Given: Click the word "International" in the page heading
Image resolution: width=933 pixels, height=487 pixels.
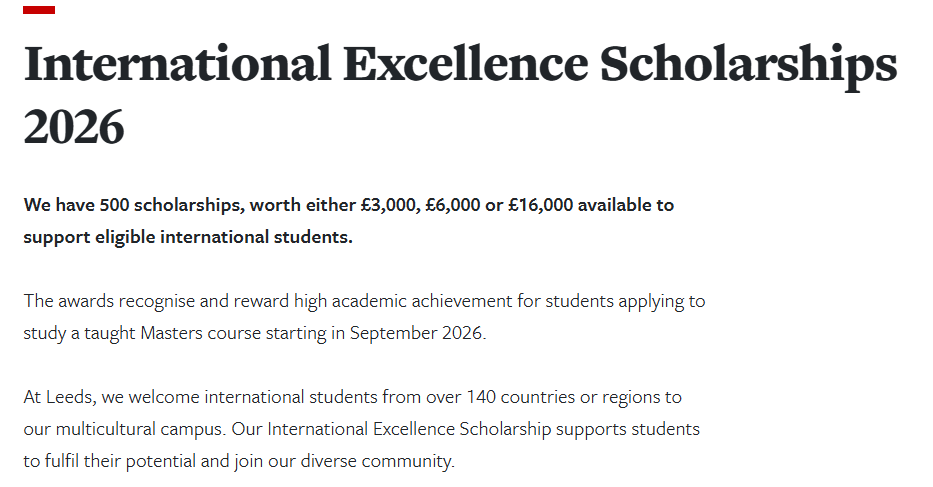Looking at the screenshot, I should [177, 65].
